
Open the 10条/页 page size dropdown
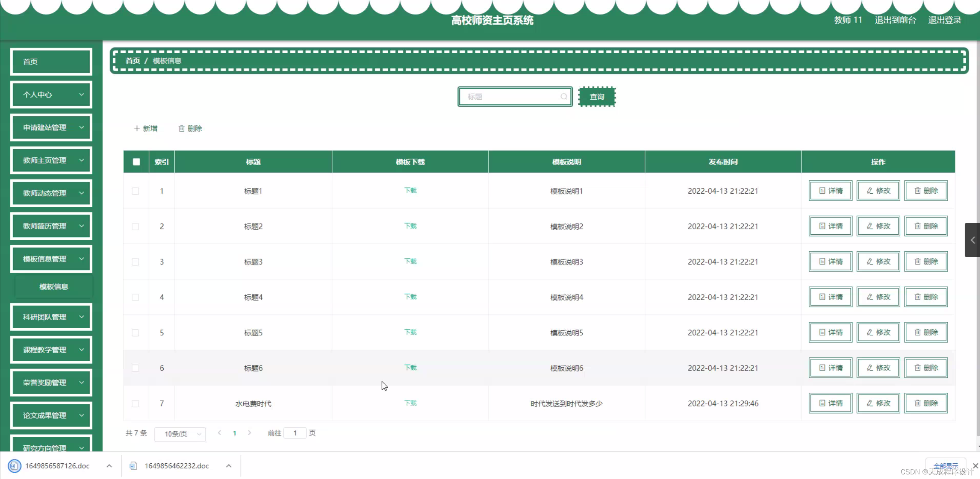coord(180,434)
